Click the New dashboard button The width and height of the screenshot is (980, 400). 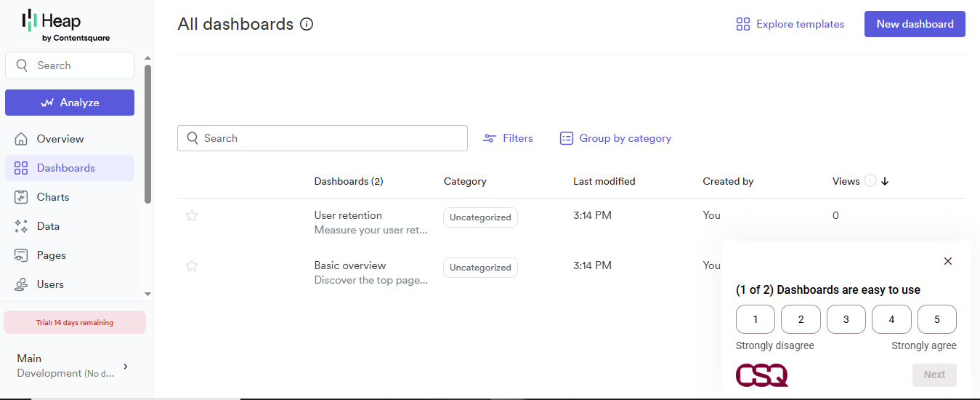click(x=915, y=24)
